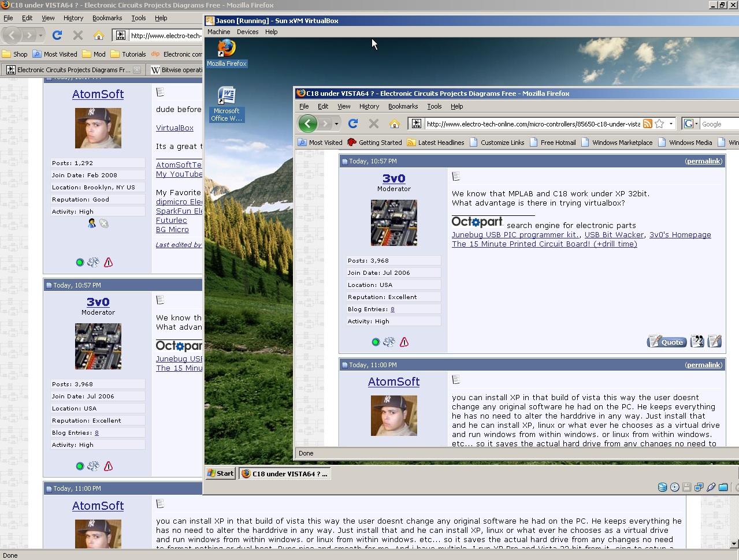This screenshot has height=560, width=739.
Task: Open the Machine menu in VirtualBox
Action: [x=219, y=32]
